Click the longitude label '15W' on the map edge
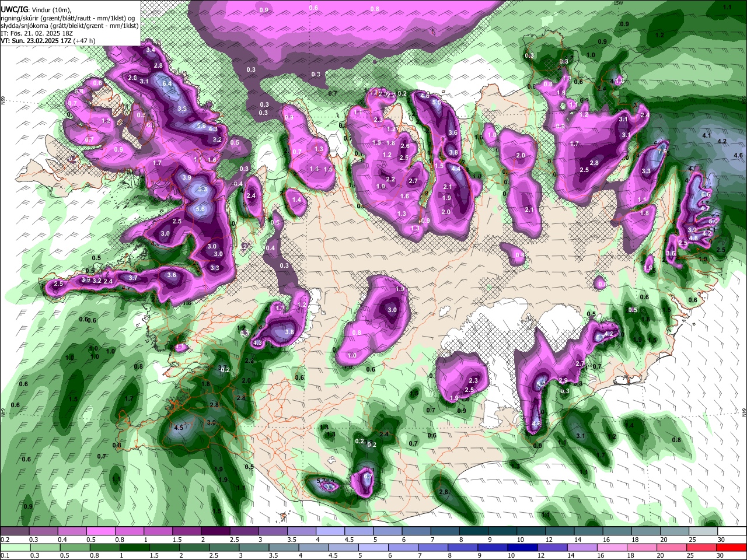This screenshot has width=747, height=560. [619, 3]
